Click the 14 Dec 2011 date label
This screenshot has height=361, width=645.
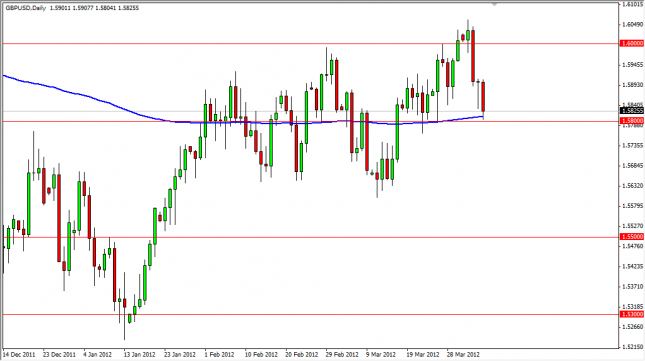pos(19,354)
